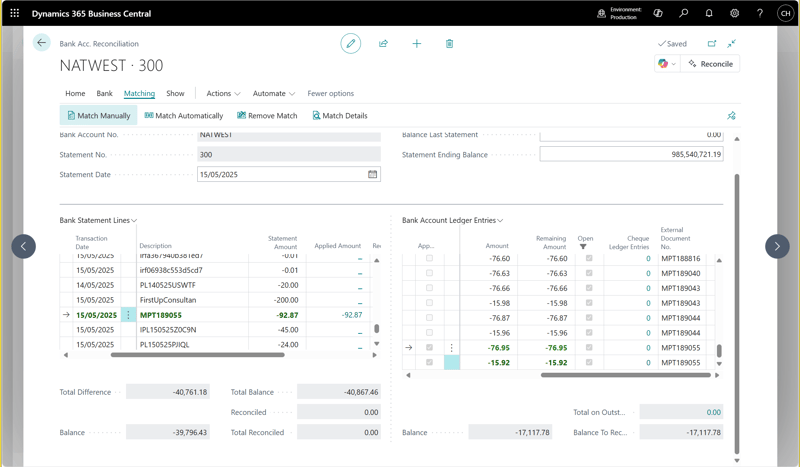Go back using the left arrow icon

pyautogui.click(x=41, y=43)
